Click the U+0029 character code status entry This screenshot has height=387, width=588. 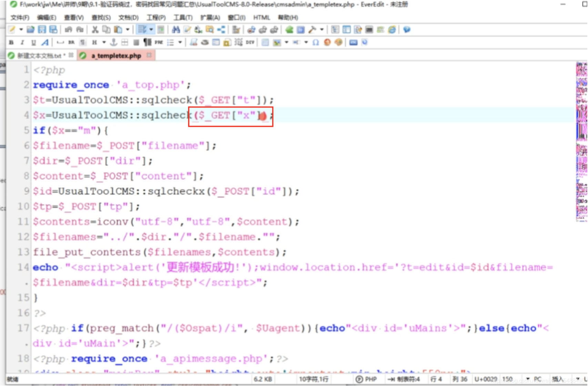(485, 379)
